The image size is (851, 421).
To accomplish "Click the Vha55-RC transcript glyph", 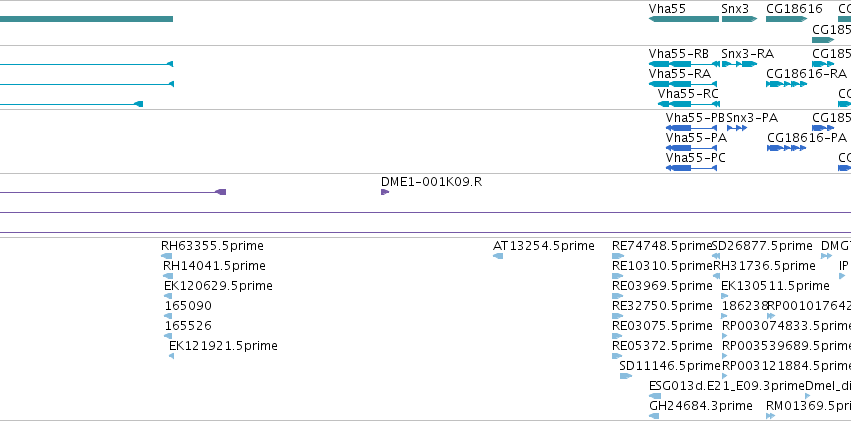I will coord(689,104).
